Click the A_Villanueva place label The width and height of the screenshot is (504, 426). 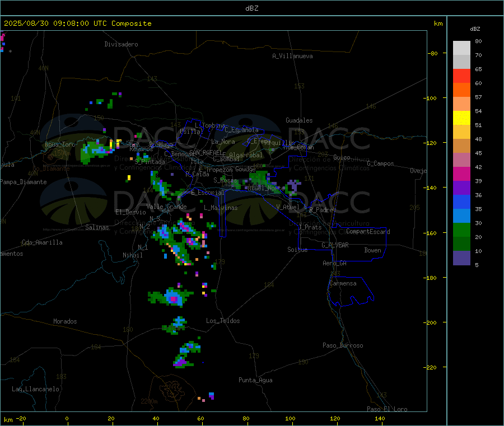(x=292, y=56)
